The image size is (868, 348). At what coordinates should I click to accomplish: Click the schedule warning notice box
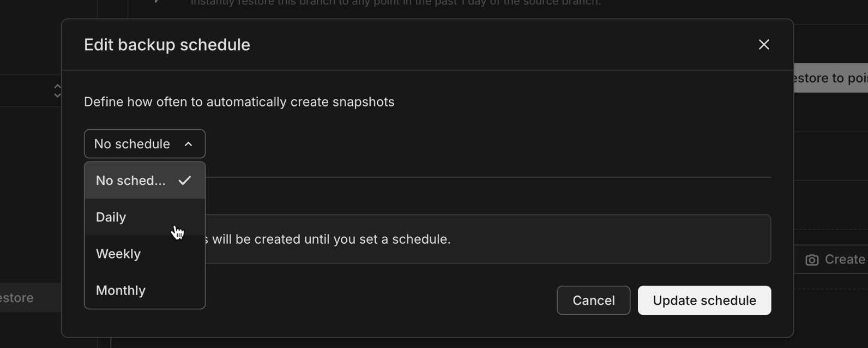point(490,239)
